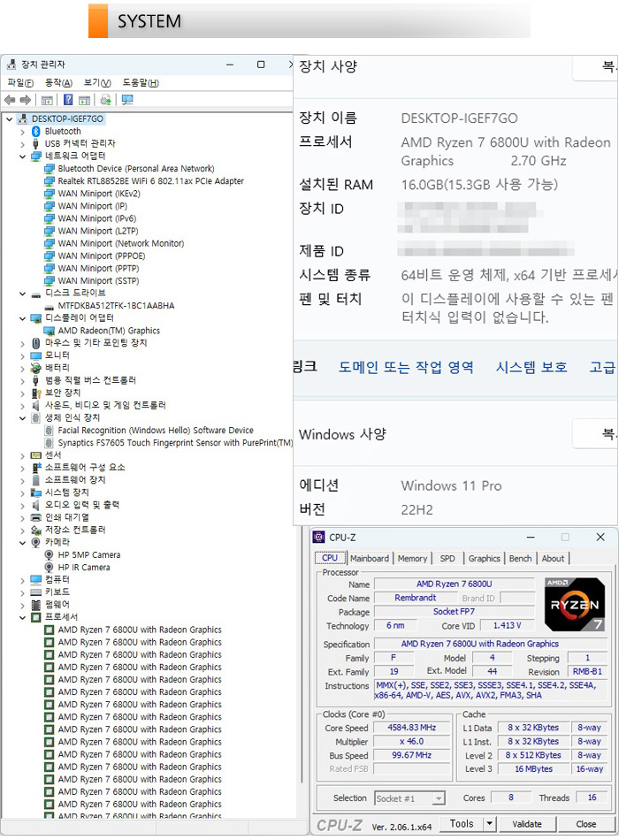
Task: Expand the 마우스 및 기타 포인팅 장치 category
Action: 22,343
